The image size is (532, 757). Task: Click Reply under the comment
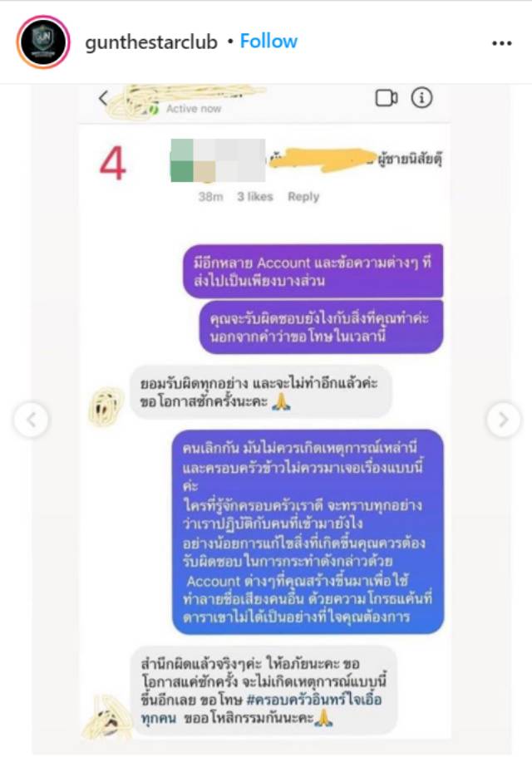(303, 196)
